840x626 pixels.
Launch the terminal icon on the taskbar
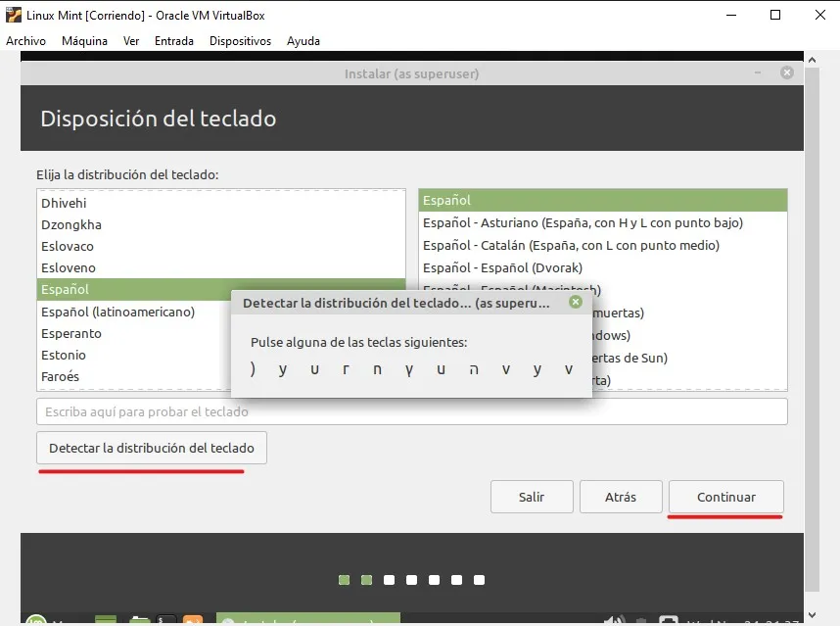click(x=164, y=620)
